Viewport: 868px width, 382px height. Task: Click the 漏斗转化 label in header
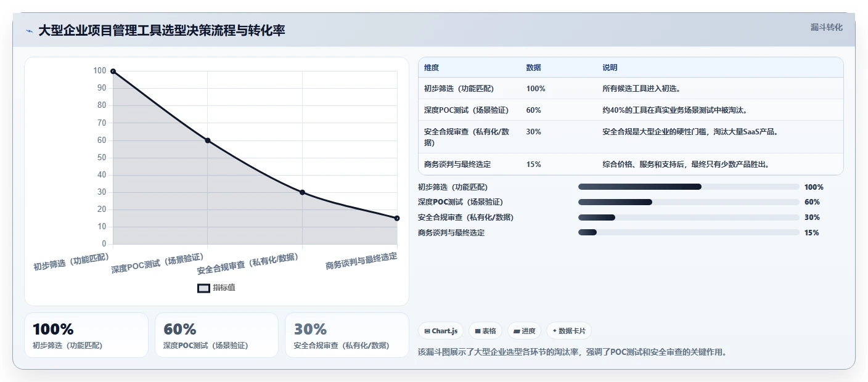[826, 27]
